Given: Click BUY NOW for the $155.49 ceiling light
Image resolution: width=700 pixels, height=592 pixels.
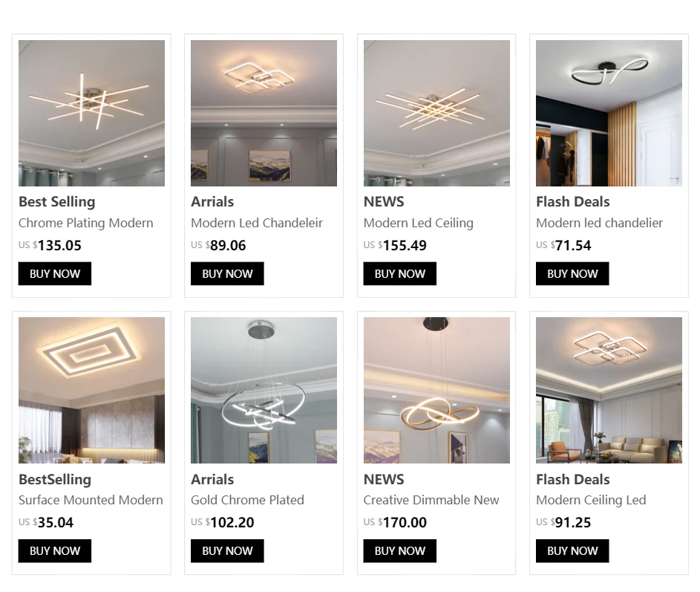Looking at the screenshot, I should tap(399, 273).
